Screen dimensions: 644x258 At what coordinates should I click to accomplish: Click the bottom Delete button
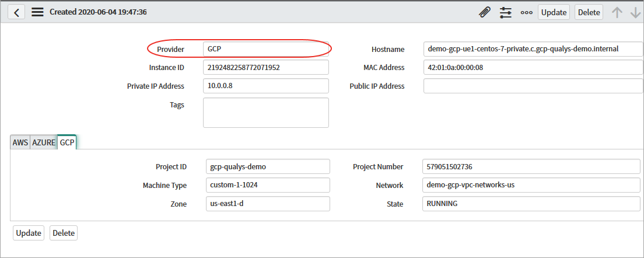pos(64,233)
